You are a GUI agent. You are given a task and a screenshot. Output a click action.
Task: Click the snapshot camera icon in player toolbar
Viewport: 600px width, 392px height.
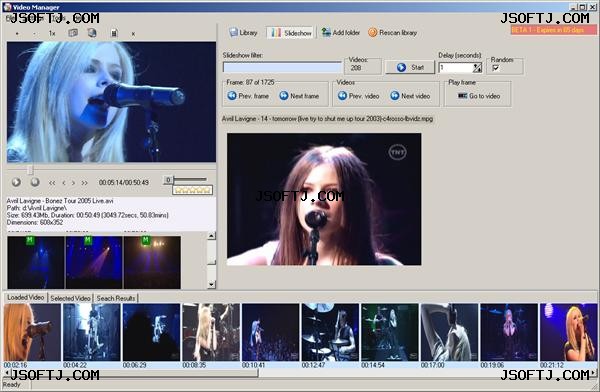[x=73, y=33]
